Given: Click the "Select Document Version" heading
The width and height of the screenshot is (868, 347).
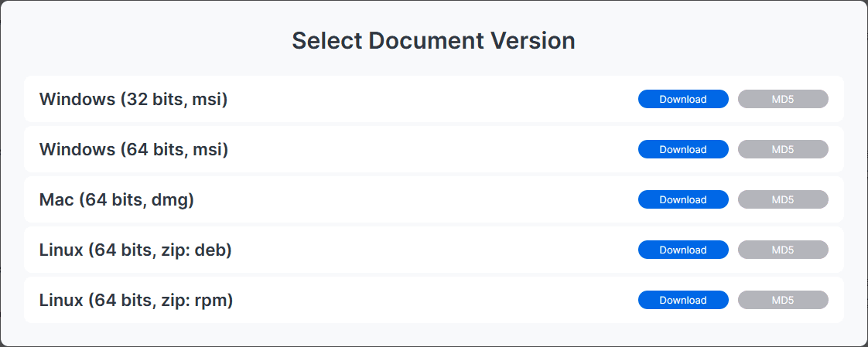Looking at the screenshot, I should pyautogui.click(x=433, y=40).
